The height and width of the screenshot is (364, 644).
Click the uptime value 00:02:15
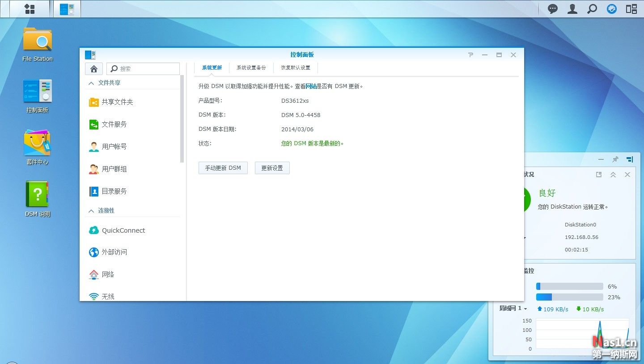pos(576,250)
